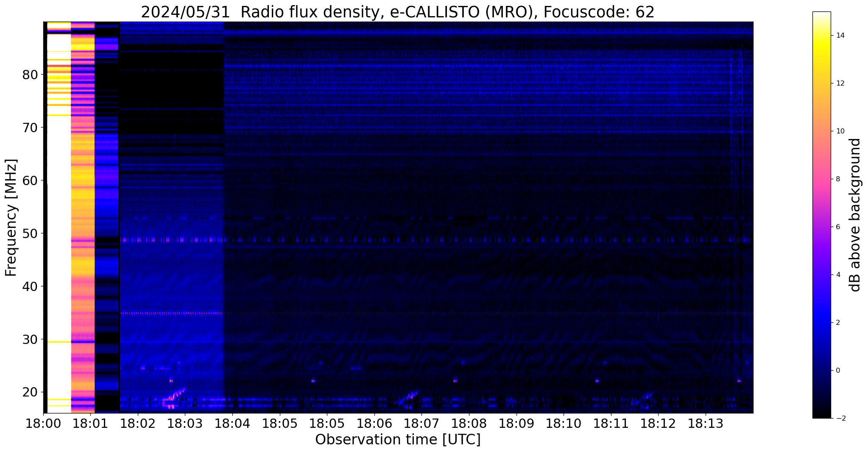Screen dimensions: 868x452
Task: Click the 'Frequency [MHz]' y-axis label
Action: click(11, 217)
